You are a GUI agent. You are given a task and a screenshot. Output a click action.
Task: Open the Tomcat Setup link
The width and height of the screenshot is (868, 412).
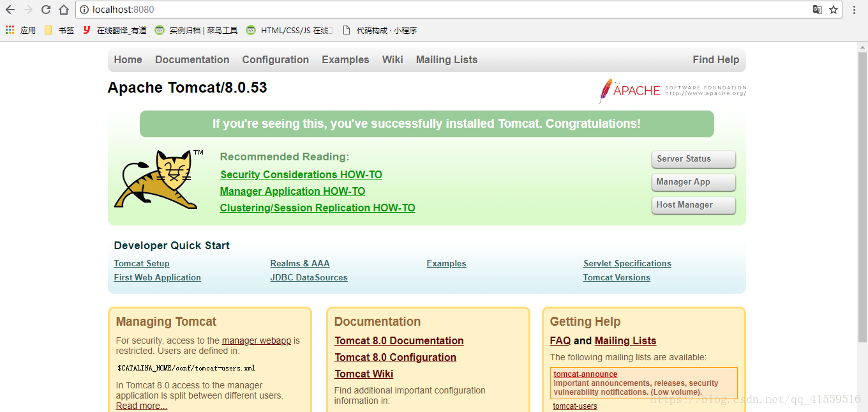[x=142, y=264]
